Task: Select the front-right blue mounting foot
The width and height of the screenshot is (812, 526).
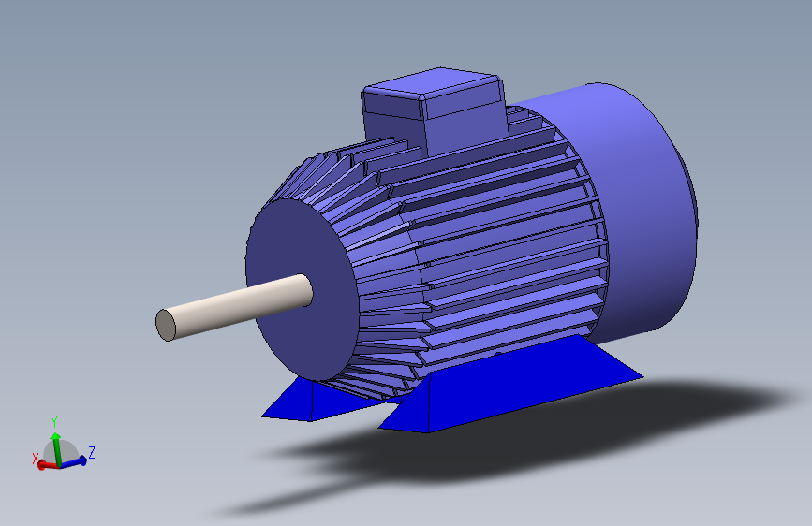Action: (510, 384)
